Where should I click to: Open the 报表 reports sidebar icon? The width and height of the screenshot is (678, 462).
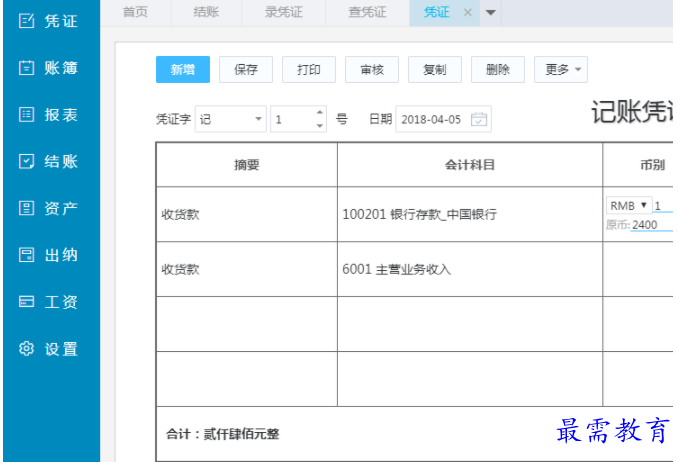tap(26, 115)
